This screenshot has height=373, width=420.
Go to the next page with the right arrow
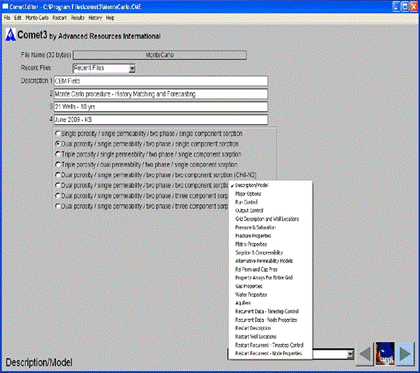[x=405, y=354]
